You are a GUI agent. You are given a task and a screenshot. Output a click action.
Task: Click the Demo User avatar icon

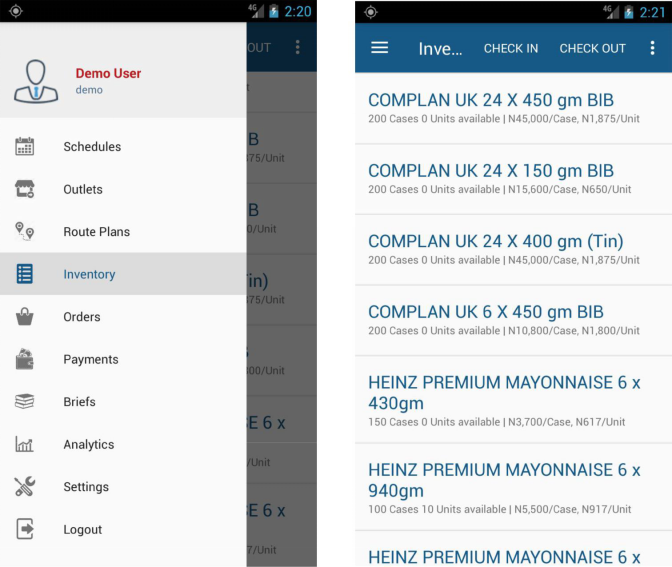click(x=36, y=81)
